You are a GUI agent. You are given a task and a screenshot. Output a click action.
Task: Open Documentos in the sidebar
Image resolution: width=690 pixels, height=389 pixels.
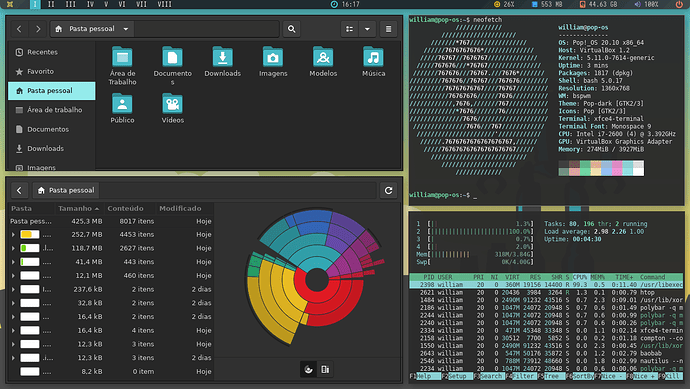click(x=52, y=129)
